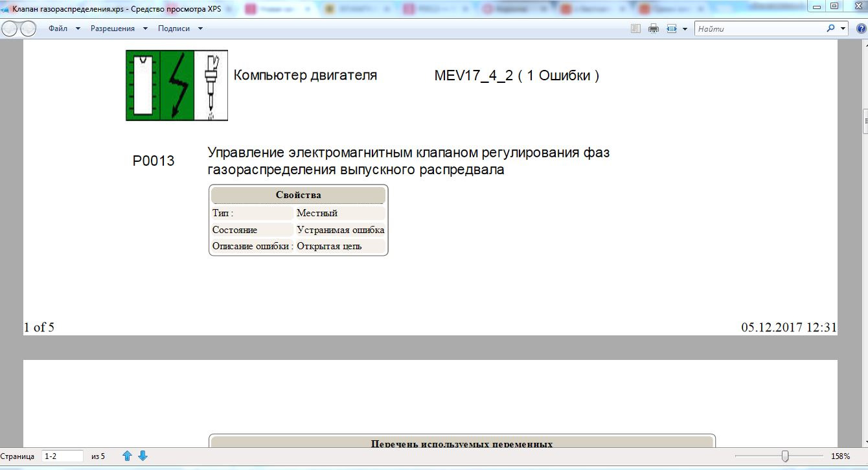Click the Найти search field
868x470 pixels.
coord(759,28)
